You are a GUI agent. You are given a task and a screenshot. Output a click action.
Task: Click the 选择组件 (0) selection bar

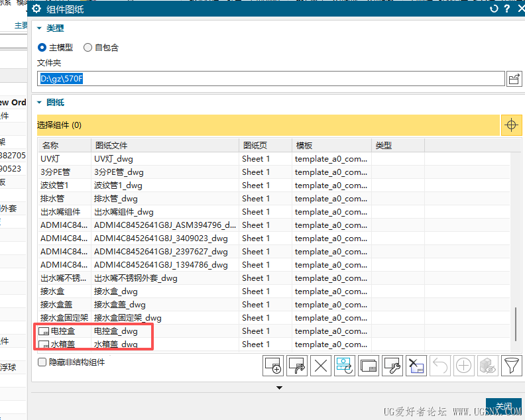click(268, 125)
